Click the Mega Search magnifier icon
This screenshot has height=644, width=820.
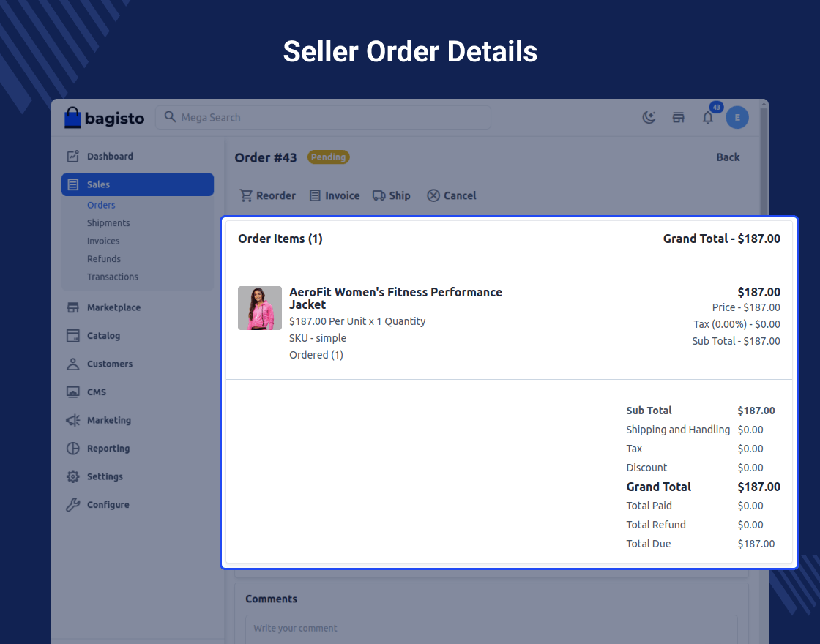[170, 116]
